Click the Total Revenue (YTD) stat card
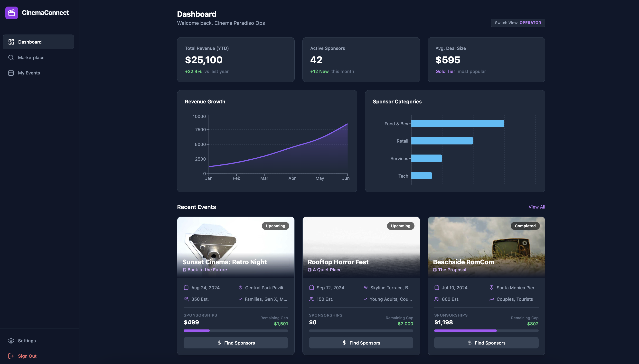The image size is (639, 364). 235,60
